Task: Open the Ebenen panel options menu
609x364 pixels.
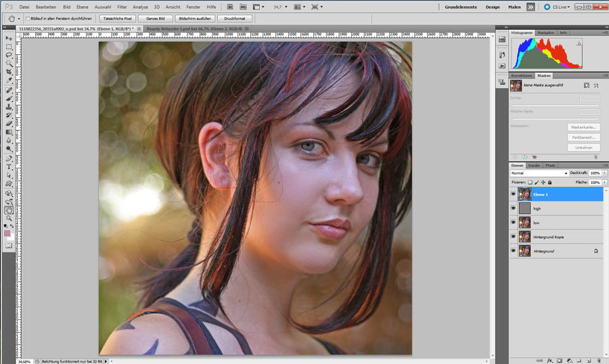Action: click(x=606, y=166)
